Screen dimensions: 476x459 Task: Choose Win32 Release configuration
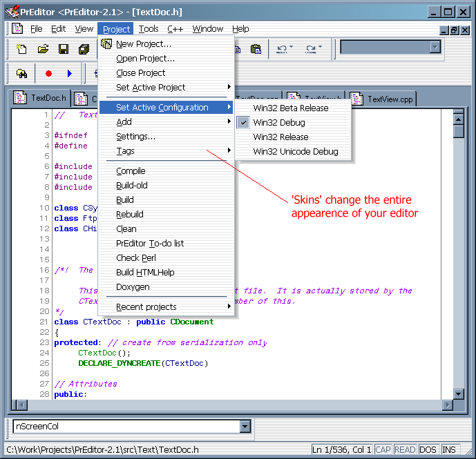293,137
